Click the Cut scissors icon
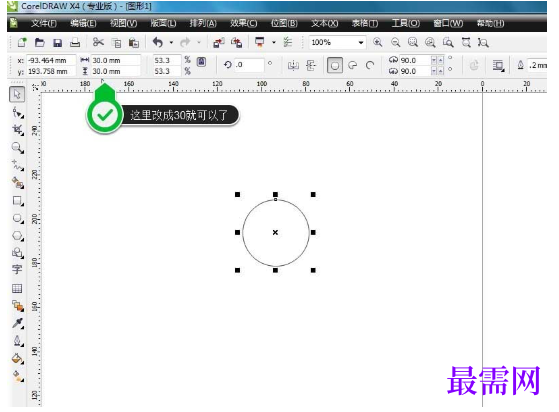The height and width of the screenshot is (412, 559). [98, 42]
